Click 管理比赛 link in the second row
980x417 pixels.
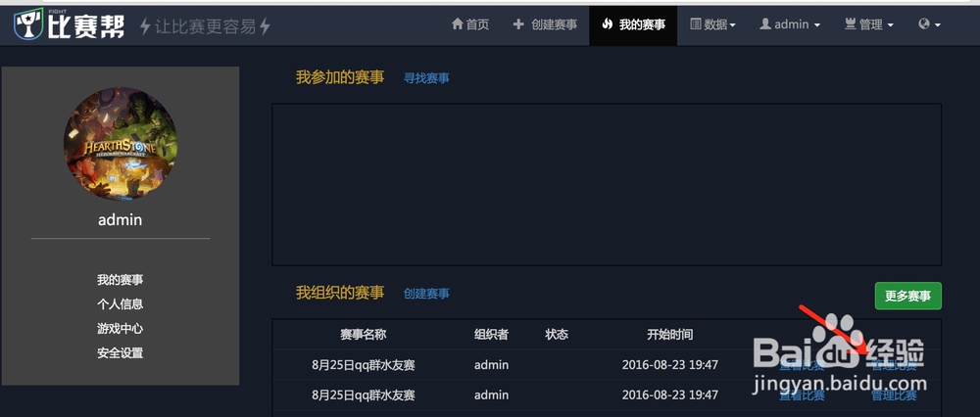pos(894,395)
